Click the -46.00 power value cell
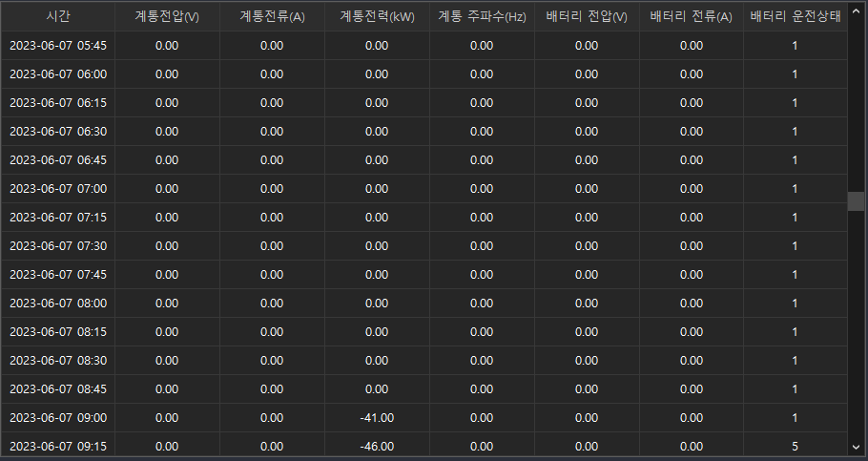 coord(377,445)
